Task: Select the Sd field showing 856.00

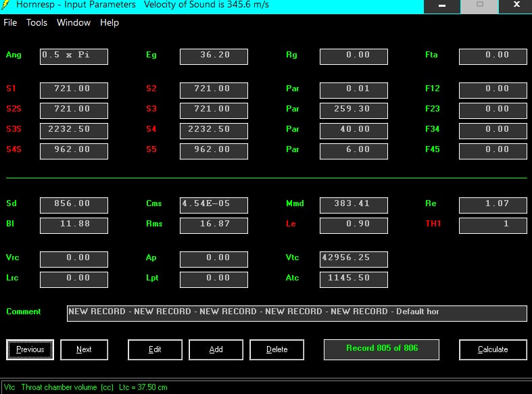Action: [x=74, y=205]
